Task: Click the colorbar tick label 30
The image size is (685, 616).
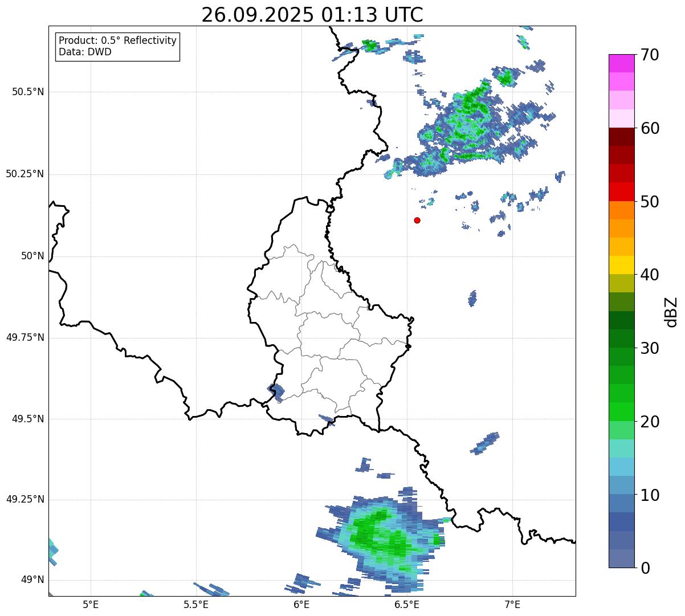Action: point(649,348)
